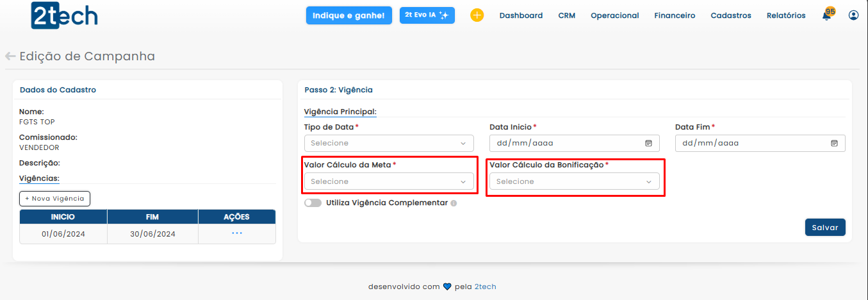Click the 2tech logo
The height and width of the screenshot is (300, 868).
64,15
